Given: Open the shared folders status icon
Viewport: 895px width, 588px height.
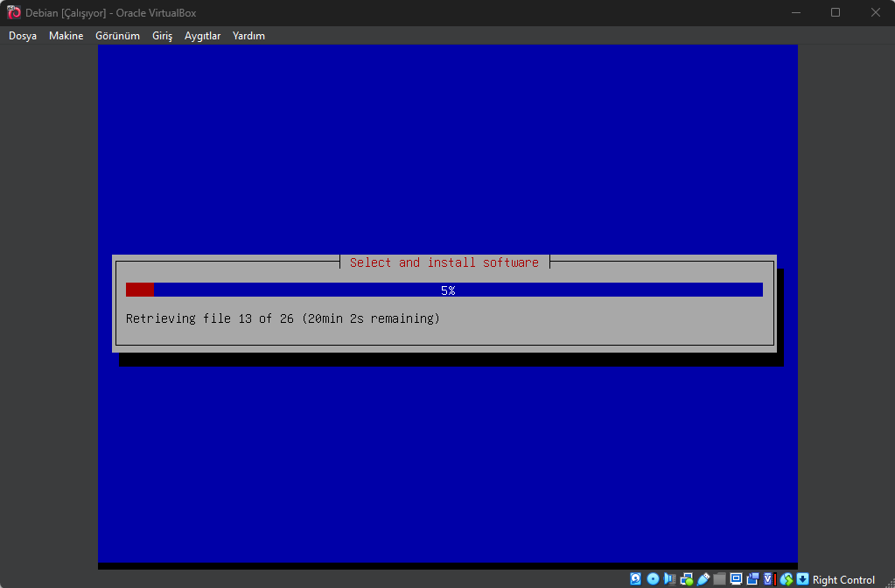Looking at the screenshot, I should (x=719, y=579).
